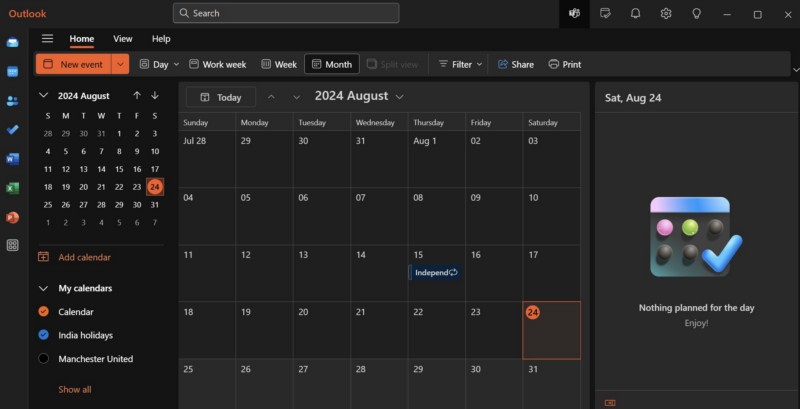Toggle the Calendar calendar checkbox

pyautogui.click(x=44, y=312)
